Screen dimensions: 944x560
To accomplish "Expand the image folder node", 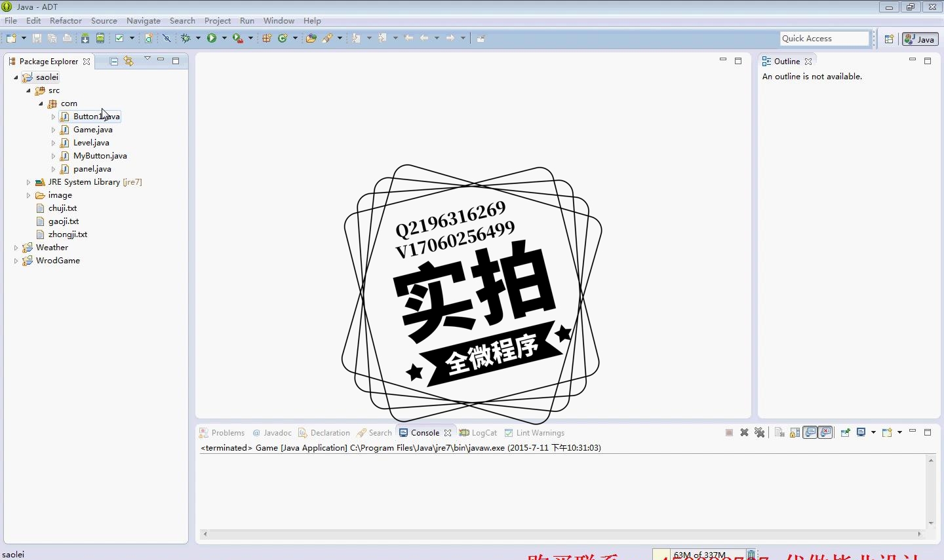I will click(x=28, y=195).
